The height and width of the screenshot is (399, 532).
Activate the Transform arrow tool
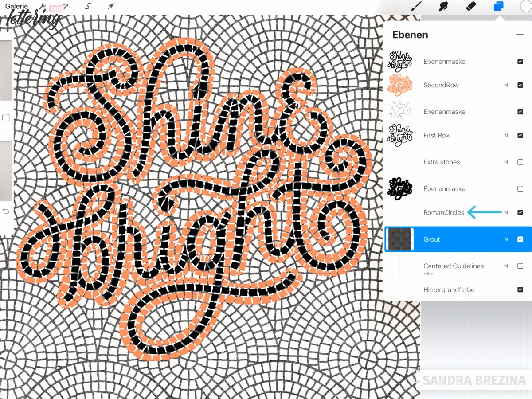point(110,6)
